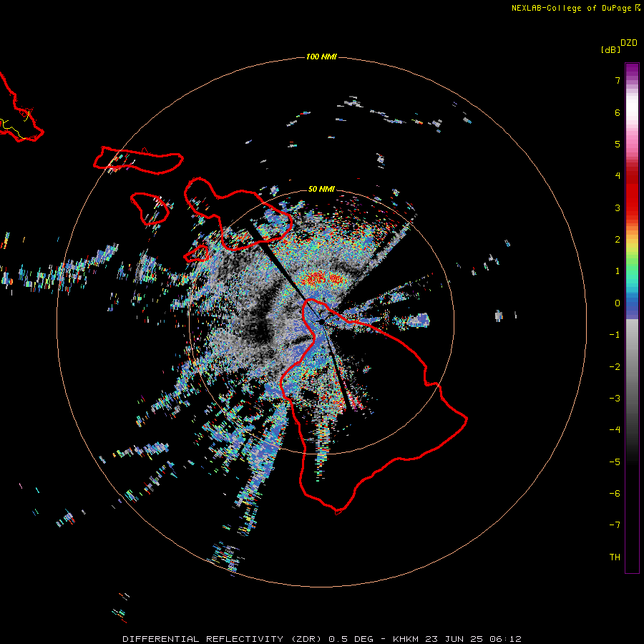Click the 0.5 DEG elevation angle text
This screenshot has height=644, width=644.
pyautogui.click(x=351, y=639)
